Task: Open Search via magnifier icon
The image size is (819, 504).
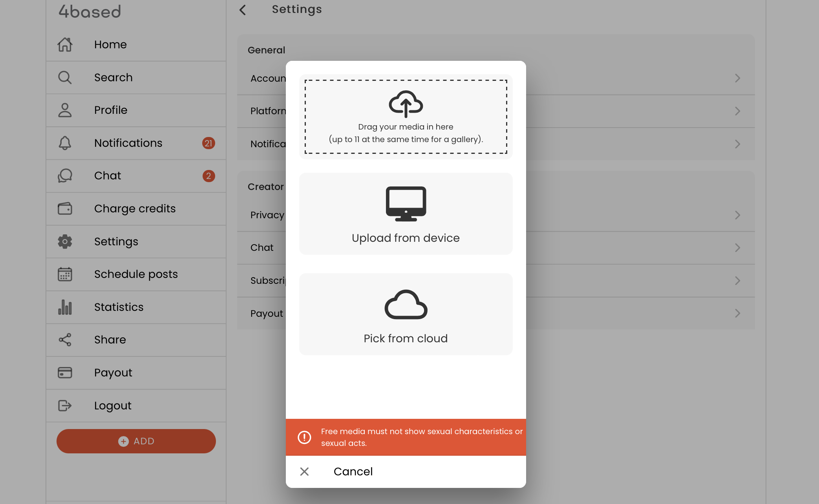Action: (x=65, y=77)
